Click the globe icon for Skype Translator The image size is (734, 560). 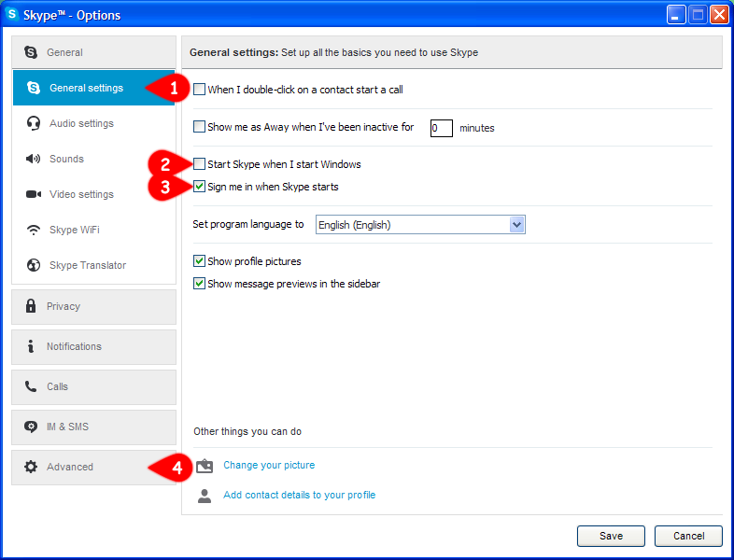point(34,265)
